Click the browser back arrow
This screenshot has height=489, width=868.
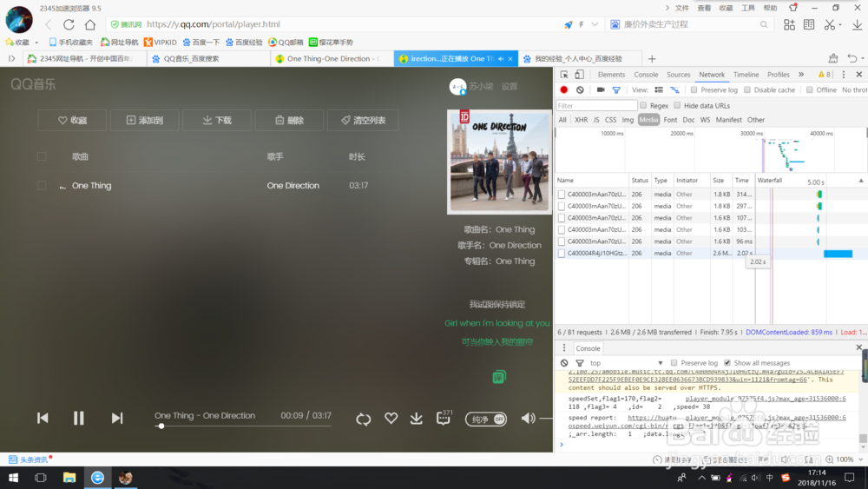pyautogui.click(x=48, y=24)
